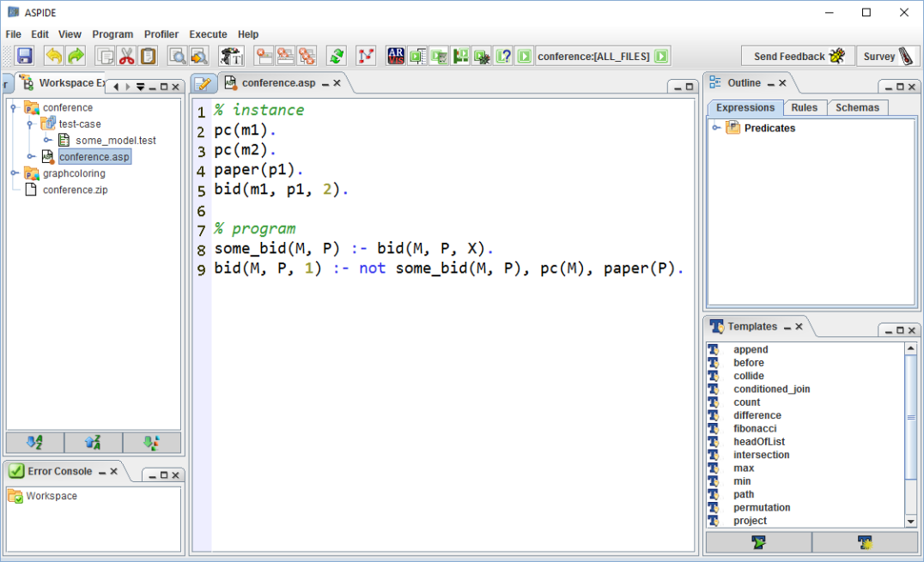Close the conference.asp editor tab
Screen dimensions: 924x562
[337, 83]
